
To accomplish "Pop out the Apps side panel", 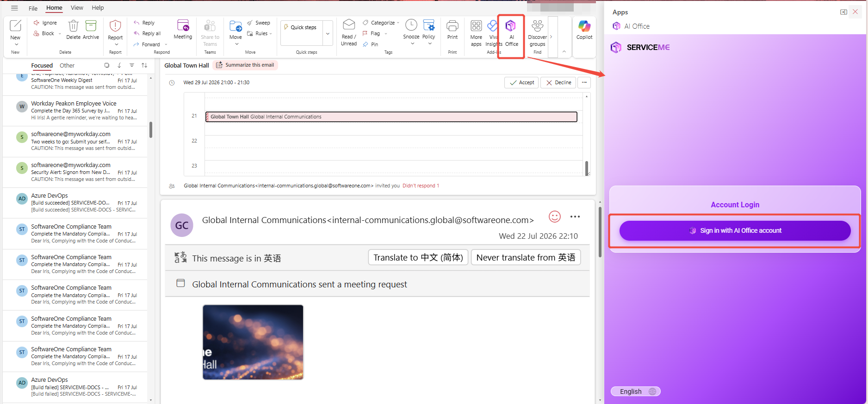I will [843, 12].
